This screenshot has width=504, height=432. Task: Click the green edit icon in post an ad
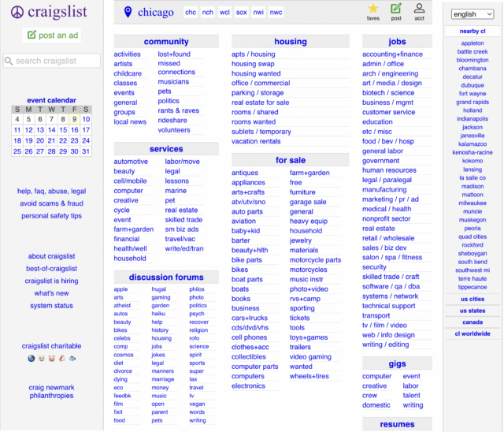(x=31, y=35)
